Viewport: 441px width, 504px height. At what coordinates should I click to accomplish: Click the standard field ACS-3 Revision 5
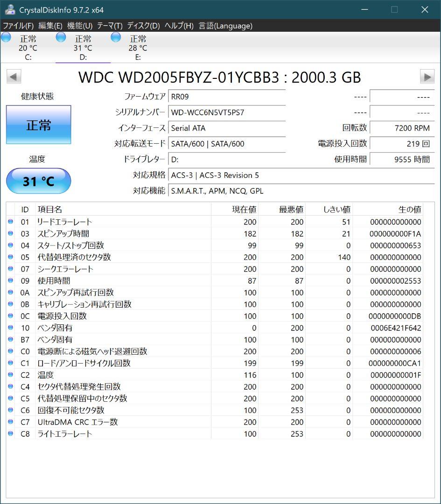click(x=301, y=175)
